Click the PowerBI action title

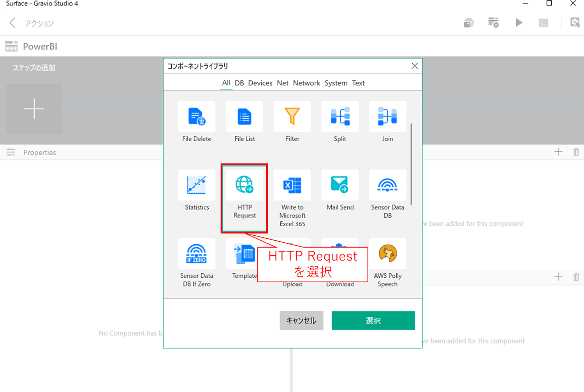coord(40,46)
